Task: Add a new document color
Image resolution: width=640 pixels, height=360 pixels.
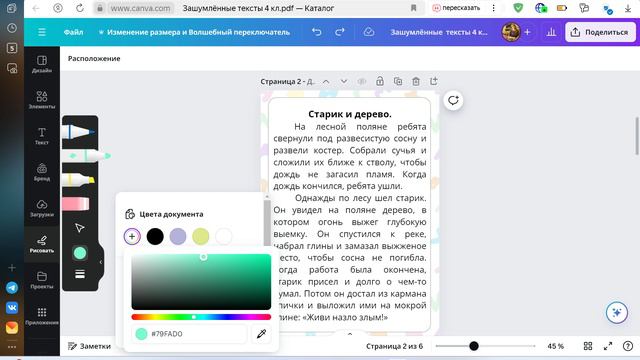Action: click(132, 236)
